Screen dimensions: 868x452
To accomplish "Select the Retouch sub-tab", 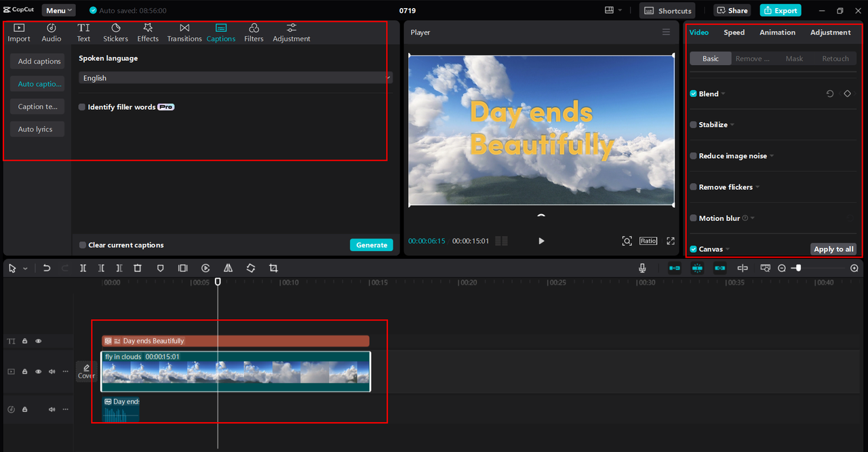I will (835, 59).
